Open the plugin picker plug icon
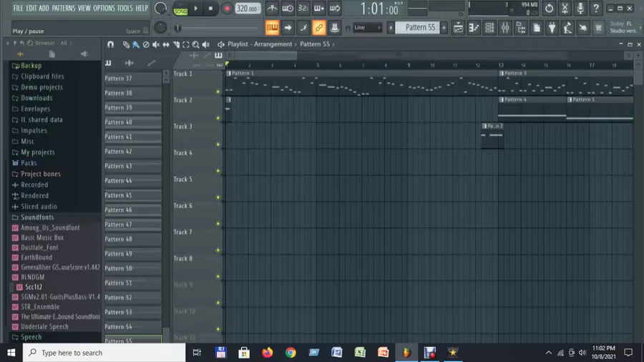The height and width of the screenshot is (362, 644). click(552, 27)
